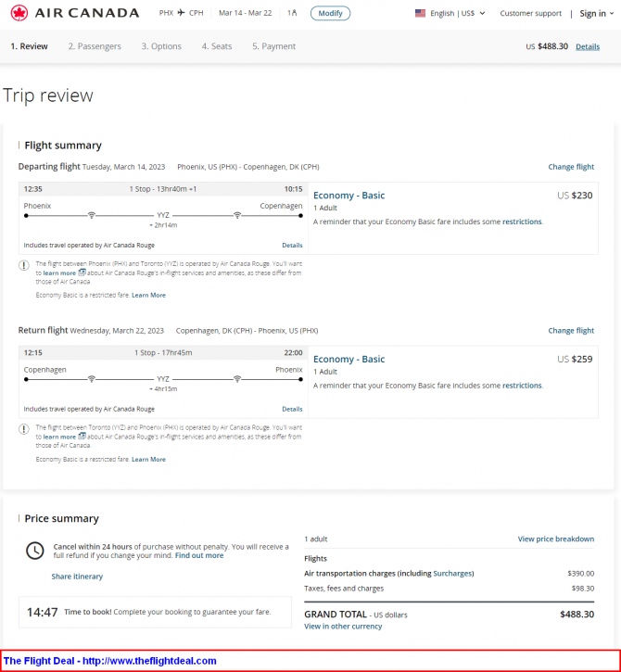Click external link icon after departing 'learn more'
The height and width of the screenshot is (672, 621).
coord(82,273)
